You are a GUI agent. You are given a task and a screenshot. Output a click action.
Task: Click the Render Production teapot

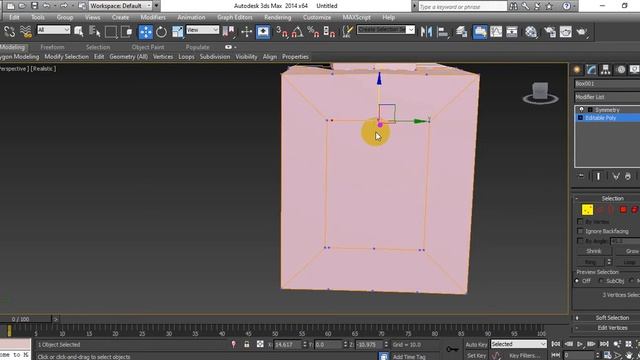[x=582, y=32]
